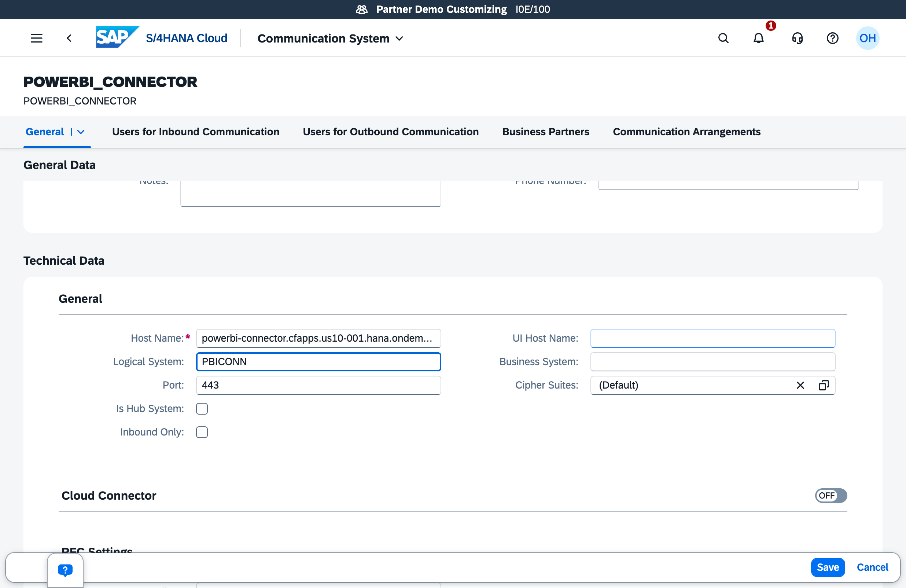The image size is (906, 588).
Task: Select the General tab
Action: (45, 132)
